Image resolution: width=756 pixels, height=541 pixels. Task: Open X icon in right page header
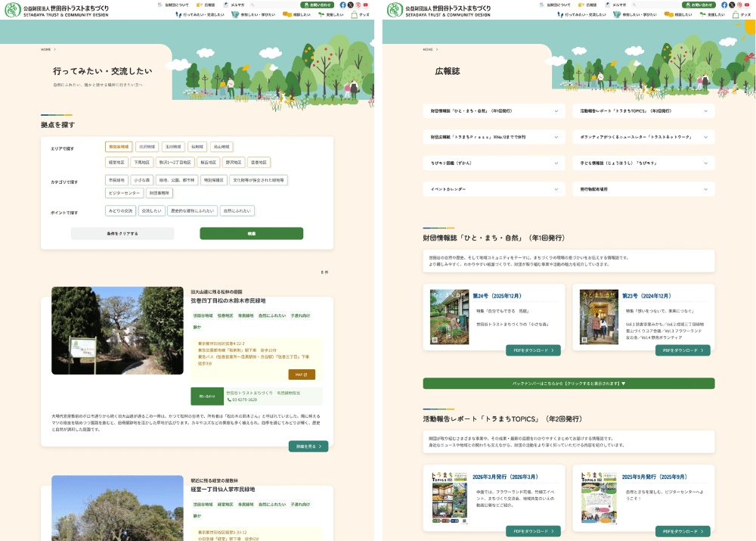(732, 5)
